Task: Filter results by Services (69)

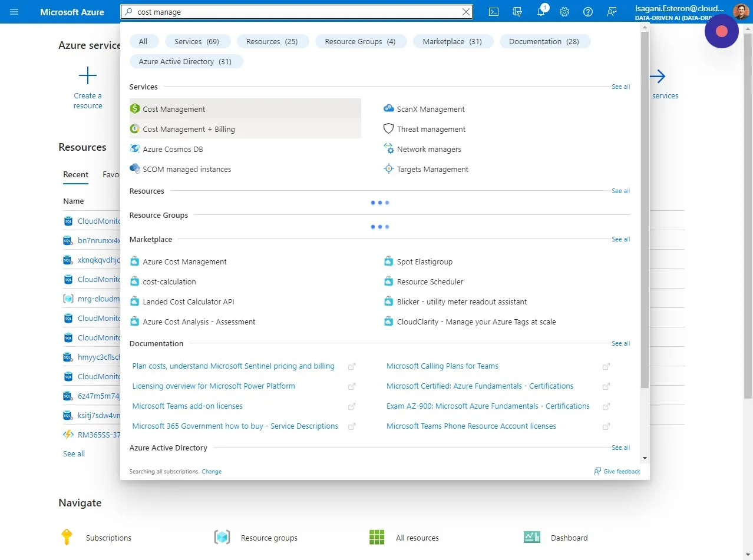Action: (197, 41)
